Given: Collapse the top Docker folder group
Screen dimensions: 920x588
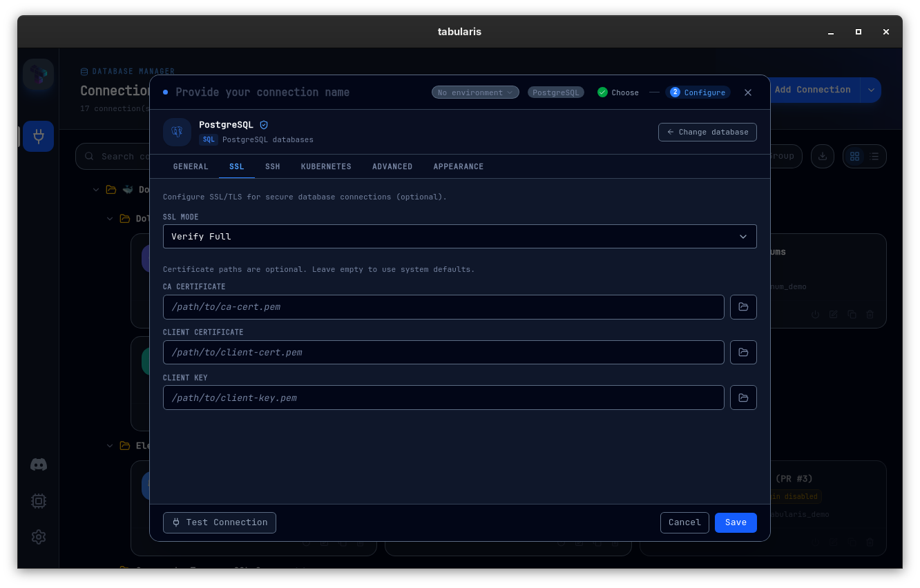Looking at the screenshot, I should point(96,190).
